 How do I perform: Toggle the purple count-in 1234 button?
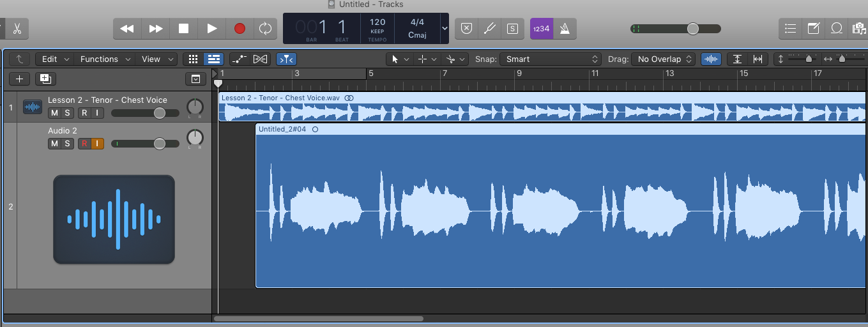(542, 29)
